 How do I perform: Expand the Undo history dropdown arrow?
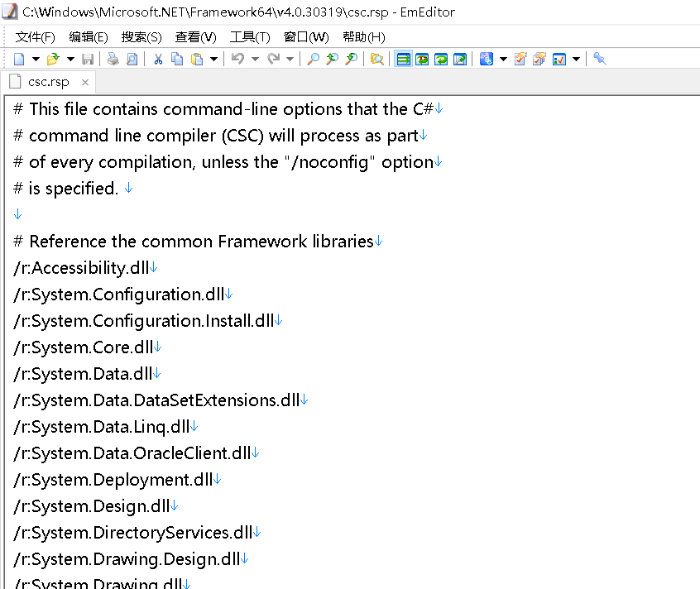click(255, 59)
